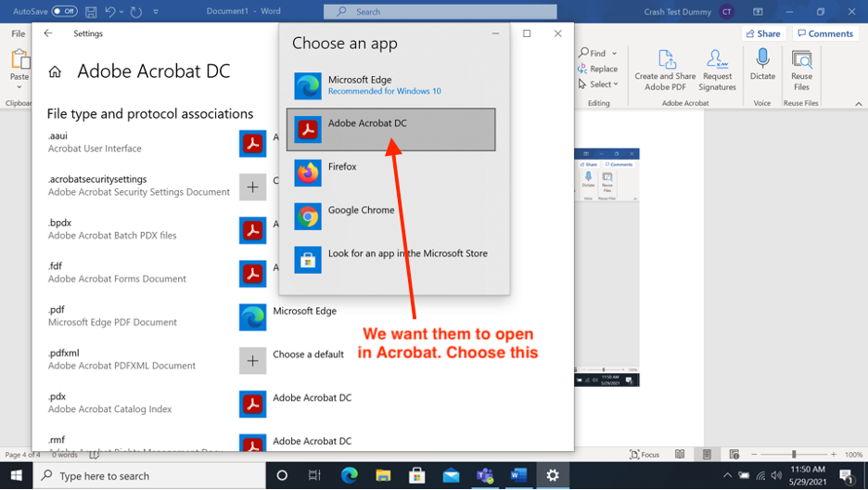The height and width of the screenshot is (490, 868).
Task: Open the Comments button in Word
Action: [x=825, y=33]
